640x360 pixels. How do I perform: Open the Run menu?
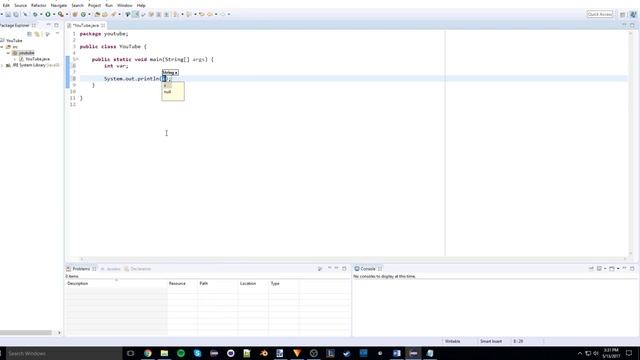(x=109, y=5)
